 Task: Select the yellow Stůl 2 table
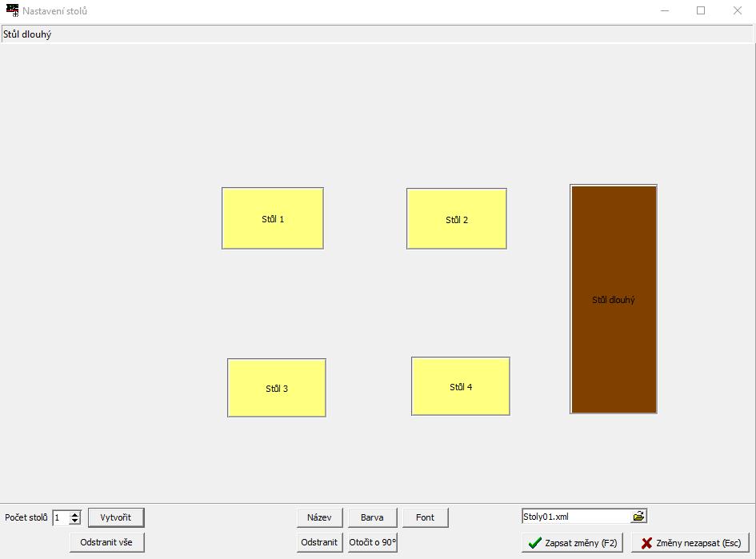click(457, 219)
